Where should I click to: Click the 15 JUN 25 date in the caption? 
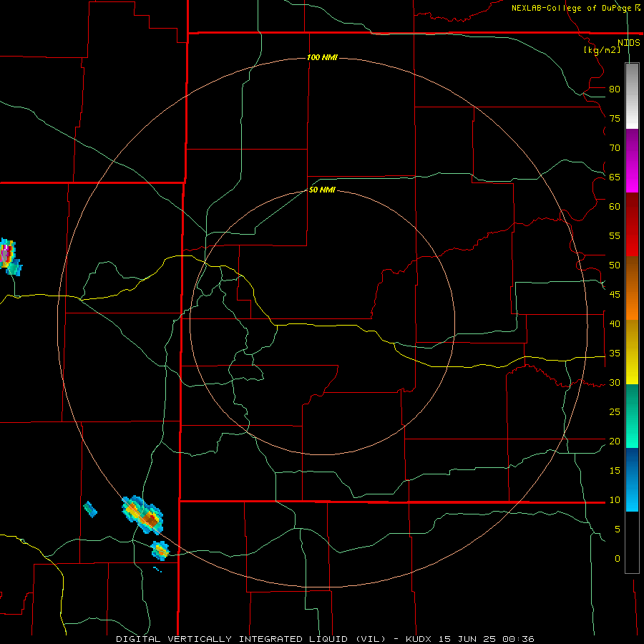[468, 639]
